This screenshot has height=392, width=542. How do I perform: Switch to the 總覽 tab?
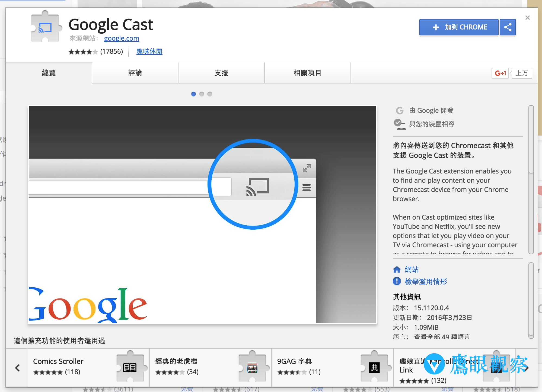point(49,73)
